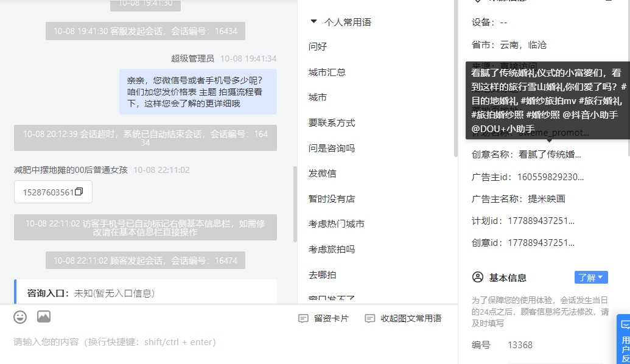
Task: Click the 会话超时 system notice
Action: pyautogui.click(x=145, y=138)
